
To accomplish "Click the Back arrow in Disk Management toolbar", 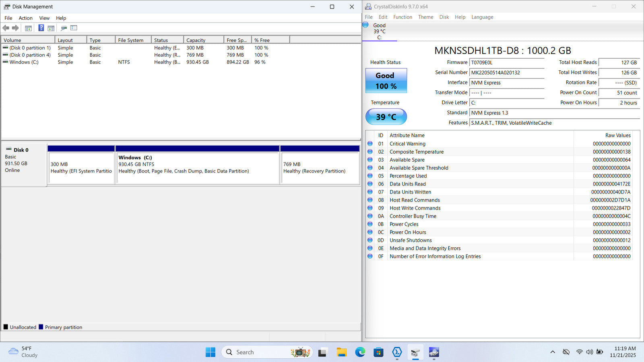I will click(x=6, y=28).
